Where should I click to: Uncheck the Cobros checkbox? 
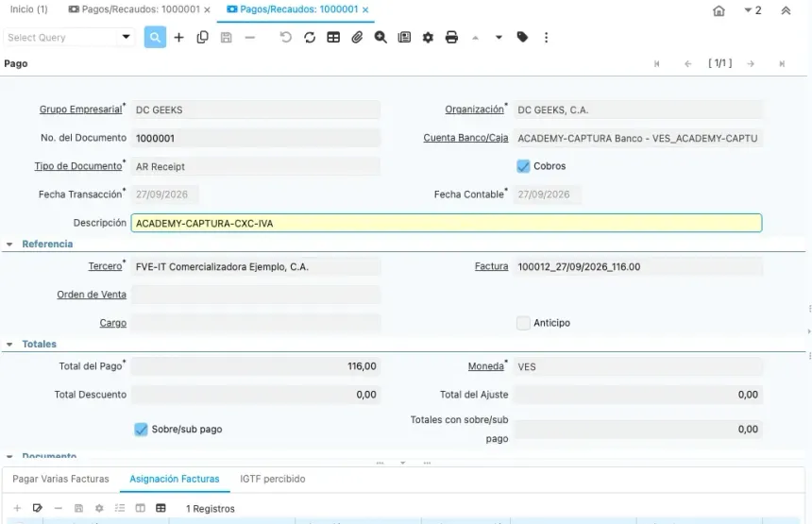[x=524, y=166]
